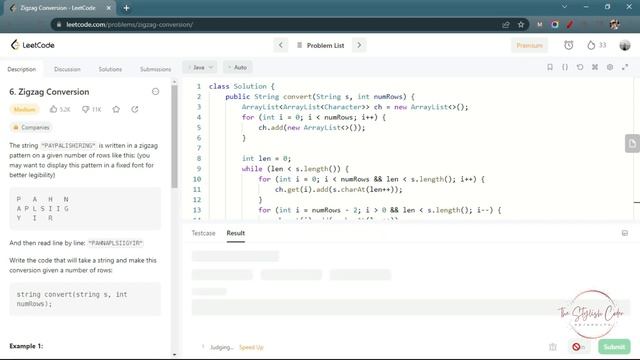Screen dimensions: 640x360
Task: Expand the Companies tag
Action: coord(31,127)
